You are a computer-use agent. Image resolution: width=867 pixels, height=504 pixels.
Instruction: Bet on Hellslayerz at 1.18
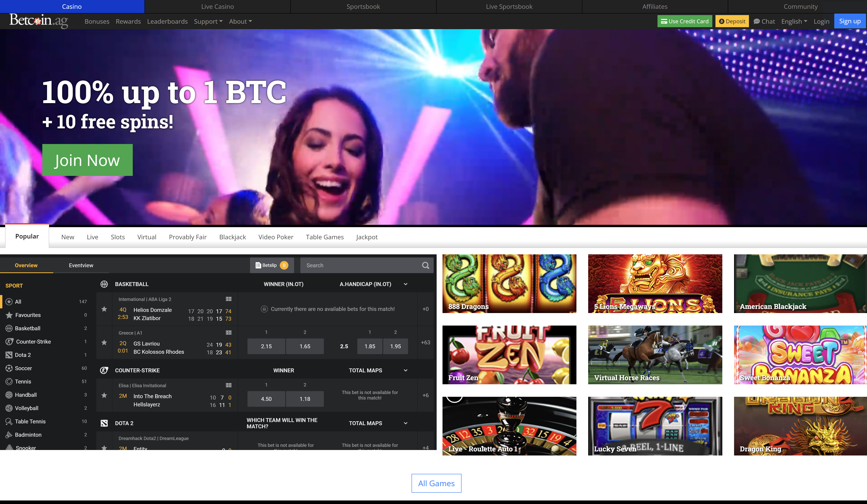pos(305,399)
